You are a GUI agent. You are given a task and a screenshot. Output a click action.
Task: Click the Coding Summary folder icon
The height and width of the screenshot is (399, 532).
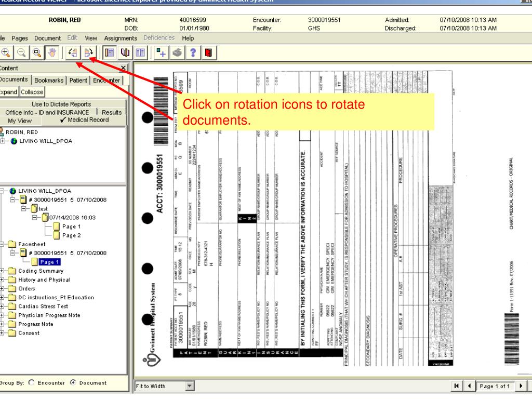(12, 271)
